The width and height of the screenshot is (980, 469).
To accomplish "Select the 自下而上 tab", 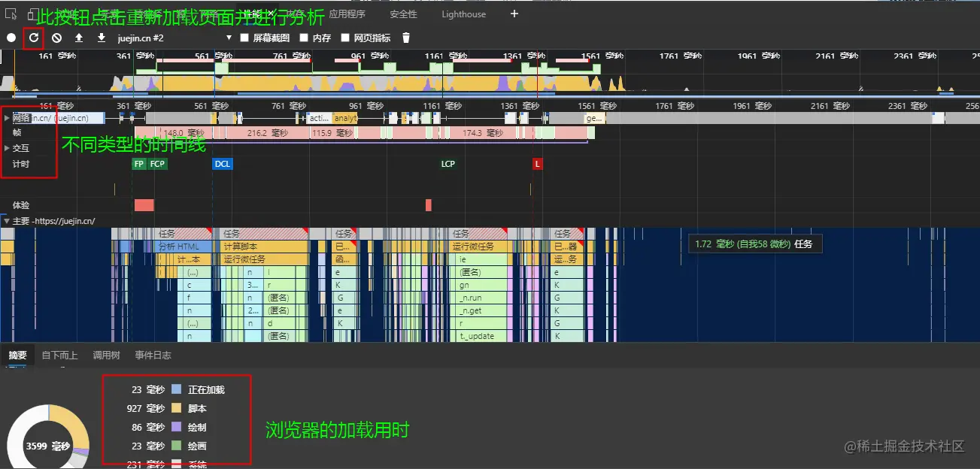I will (x=59, y=356).
